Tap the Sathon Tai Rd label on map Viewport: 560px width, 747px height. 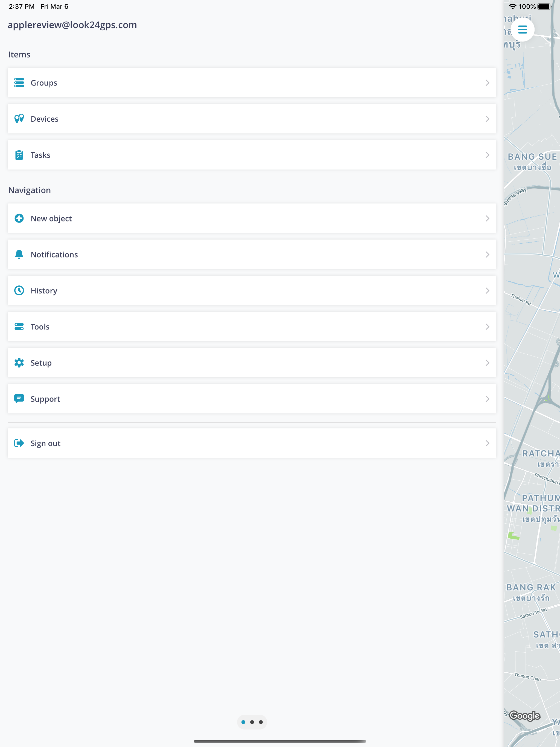[533, 613]
